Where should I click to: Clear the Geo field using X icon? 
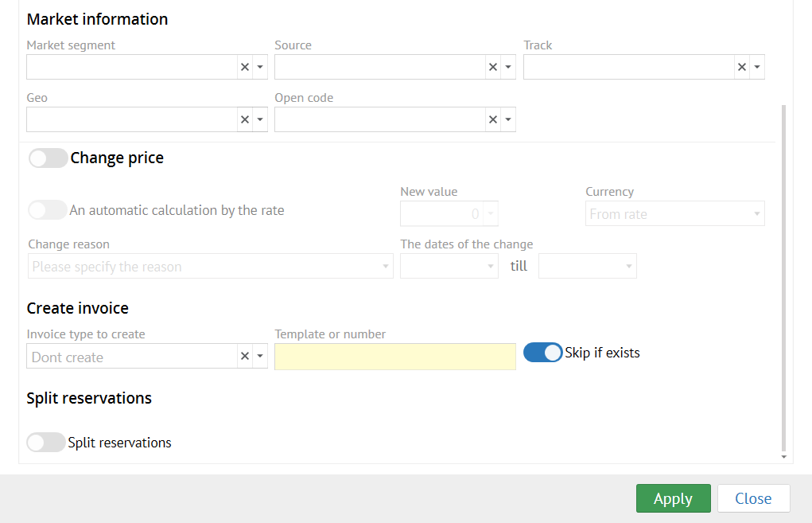pyautogui.click(x=245, y=120)
